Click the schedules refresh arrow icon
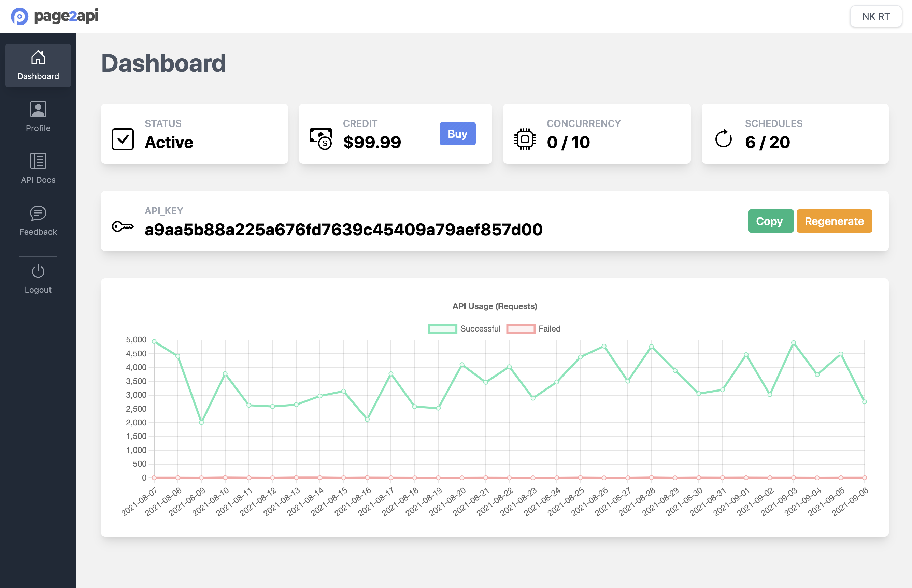912x588 pixels. 723,139
